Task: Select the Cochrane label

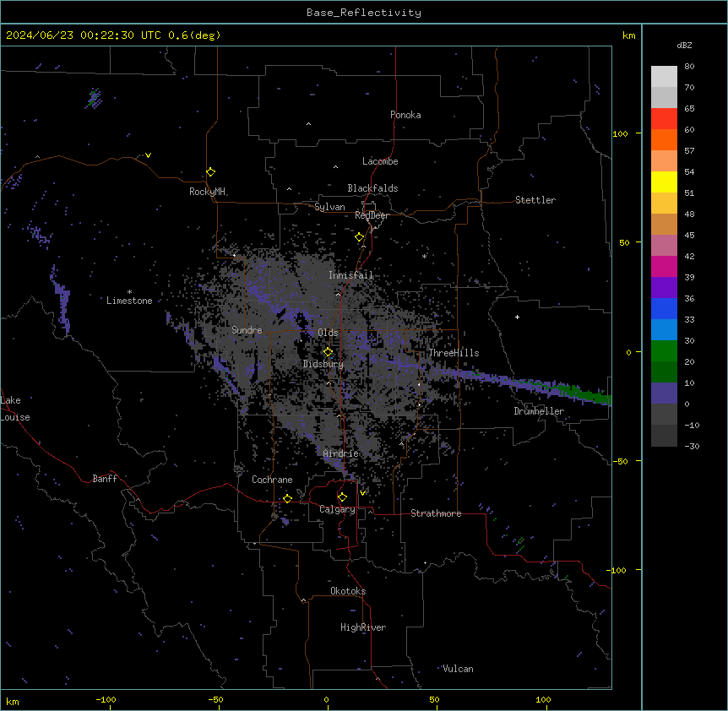Action: 272,480
